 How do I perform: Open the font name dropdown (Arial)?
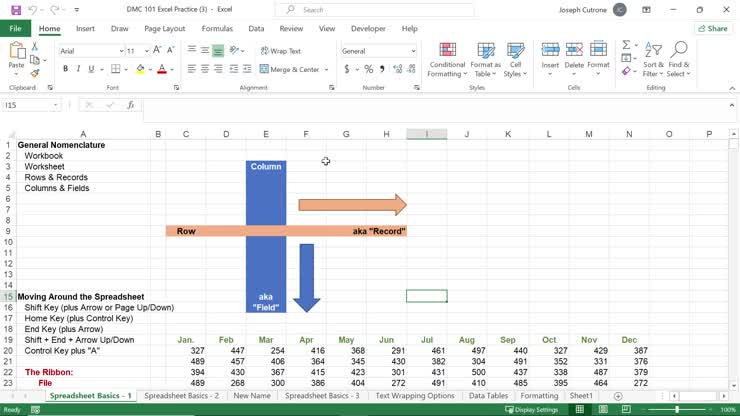pyautogui.click(x=121, y=51)
